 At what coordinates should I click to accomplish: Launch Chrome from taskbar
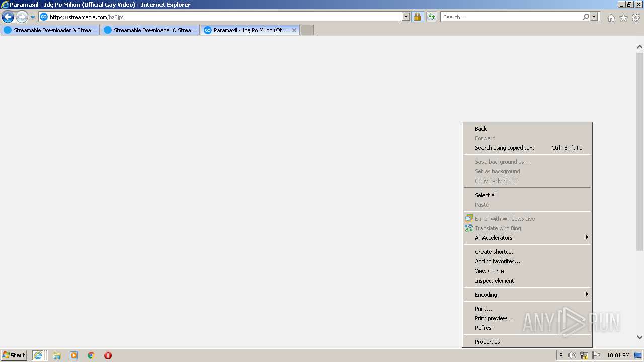tap(91, 355)
